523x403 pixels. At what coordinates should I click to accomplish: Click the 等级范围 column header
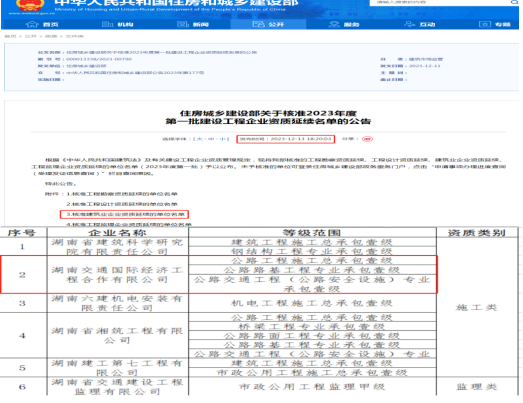coord(312,233)
